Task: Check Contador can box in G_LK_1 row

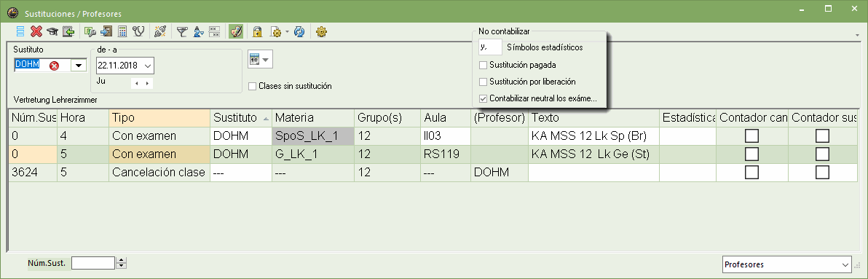Action: pos(751,154)
